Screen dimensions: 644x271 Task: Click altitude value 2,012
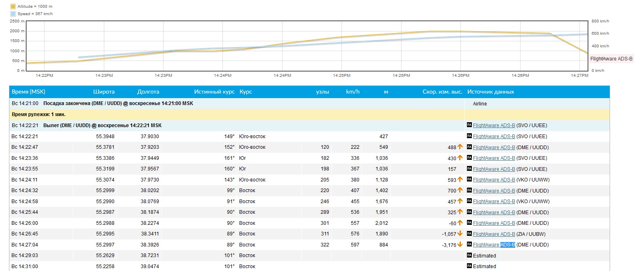tap(382, 223)
